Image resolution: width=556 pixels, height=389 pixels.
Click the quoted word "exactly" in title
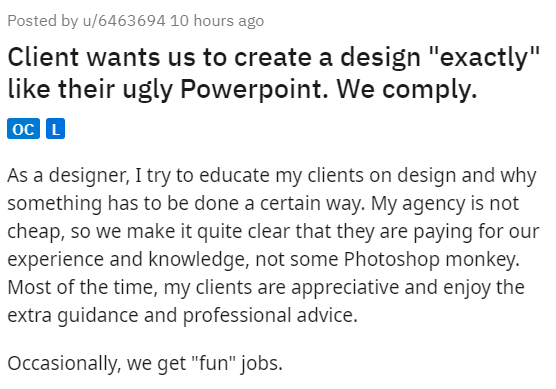coord(484,57)
